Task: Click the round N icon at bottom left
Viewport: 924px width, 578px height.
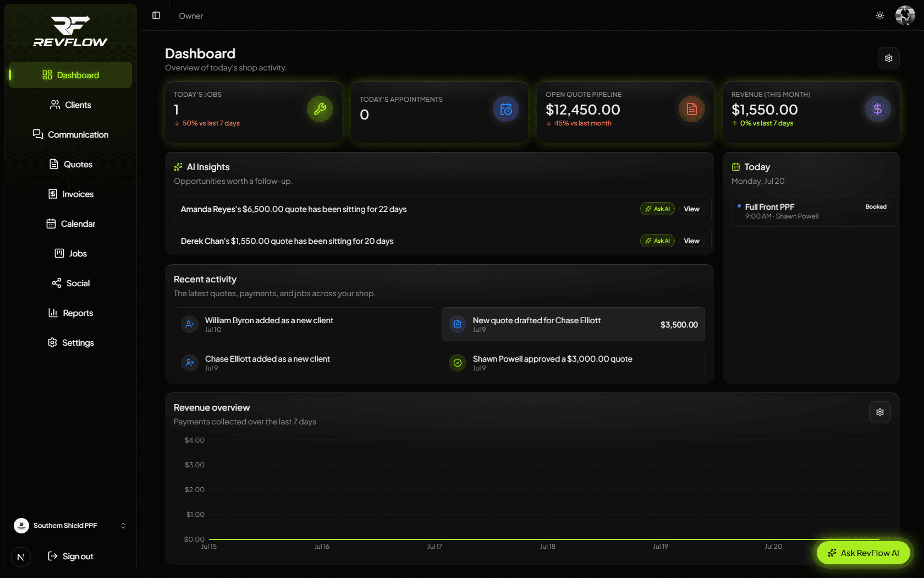Action: pos(21,557)
